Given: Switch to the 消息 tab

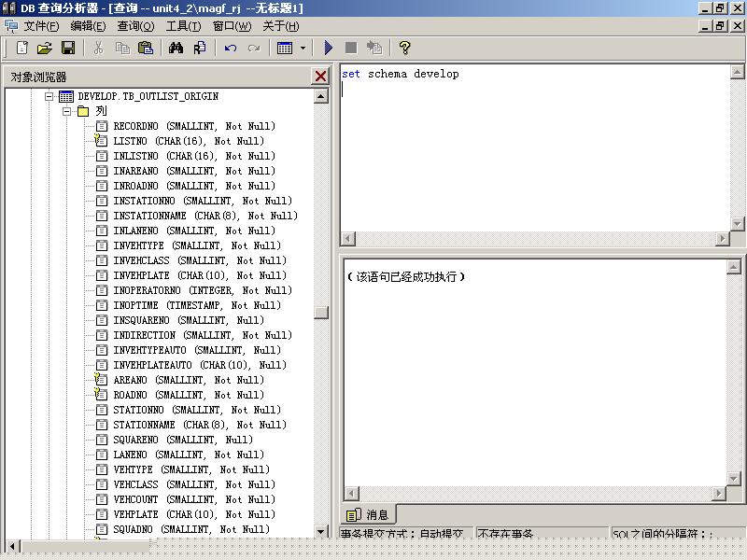Looking at the screenshot, I should click(x=368, y=515).
